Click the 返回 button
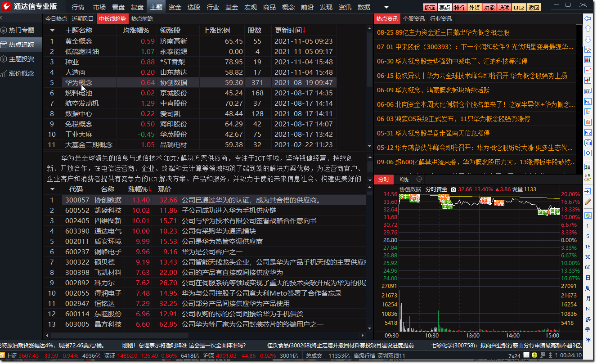The width and height of the screenshot is (597, 364). [534, 8]
